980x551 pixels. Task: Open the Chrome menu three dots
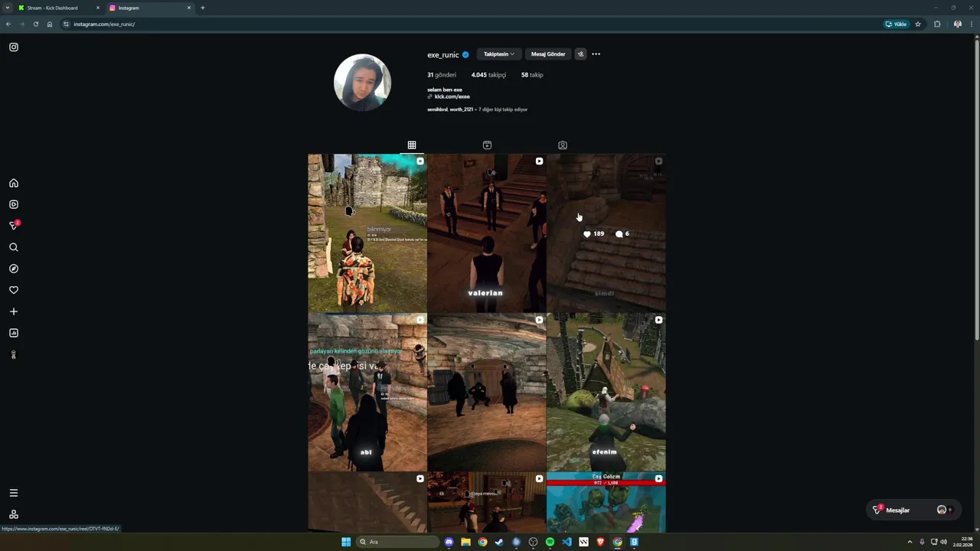click(973, 24)
